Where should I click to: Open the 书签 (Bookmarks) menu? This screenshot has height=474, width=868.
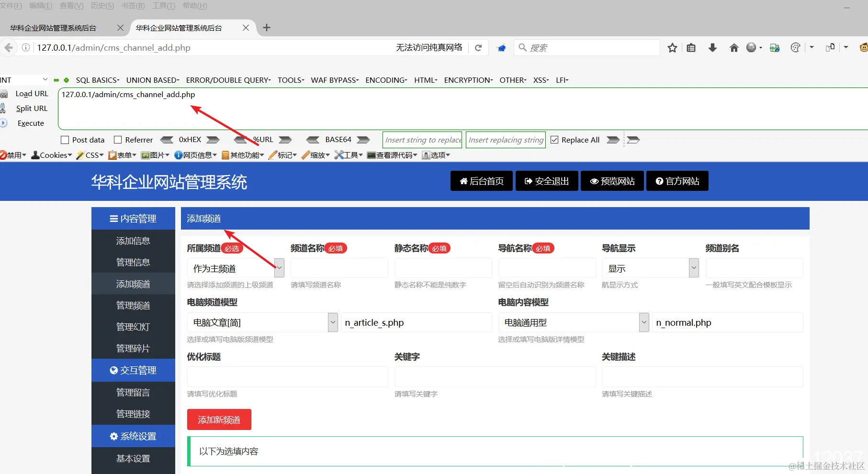[x=133, y=6]
